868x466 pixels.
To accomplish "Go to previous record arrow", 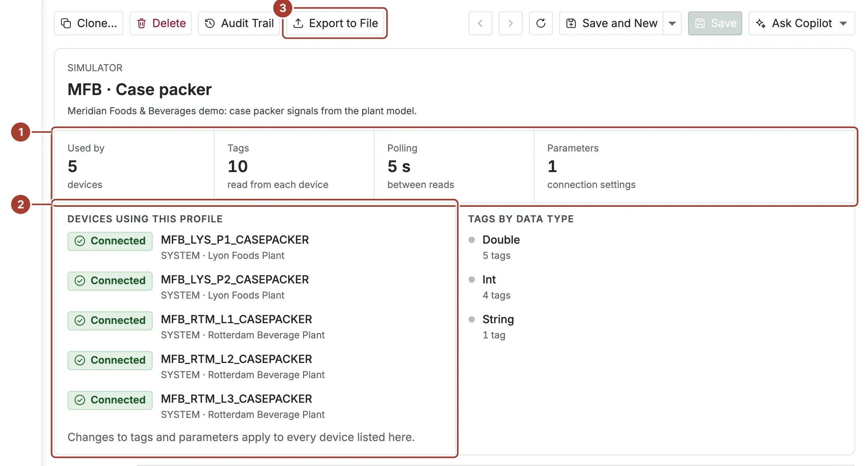I will coord(480,23).
